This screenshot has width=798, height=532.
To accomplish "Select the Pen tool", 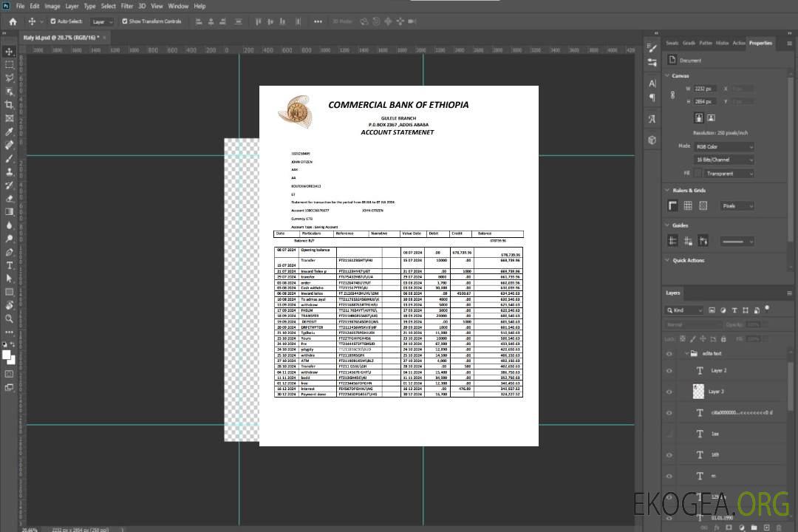I will (9, 252).
